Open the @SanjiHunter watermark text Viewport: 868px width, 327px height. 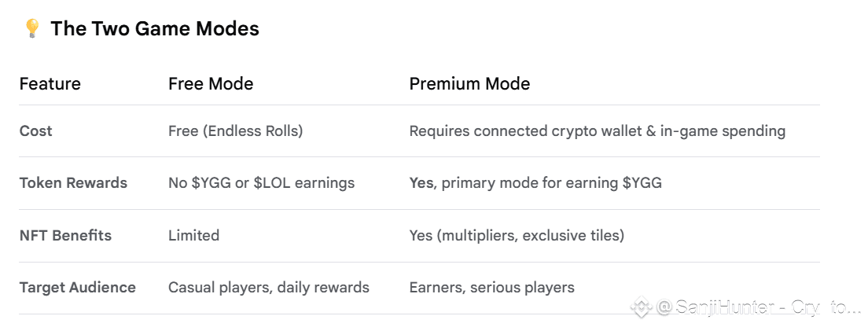[755, 307]
